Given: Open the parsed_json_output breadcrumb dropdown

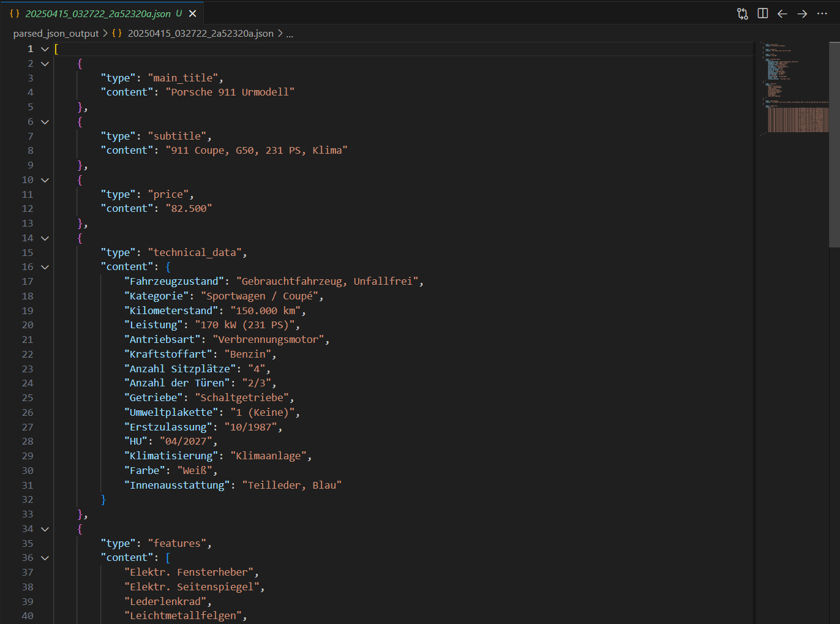Looking at the screenshot, I should pos(56,34).
